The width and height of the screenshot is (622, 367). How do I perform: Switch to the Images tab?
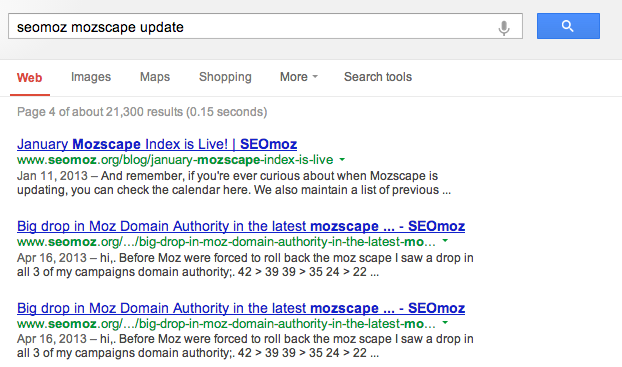tap(91, 77)
